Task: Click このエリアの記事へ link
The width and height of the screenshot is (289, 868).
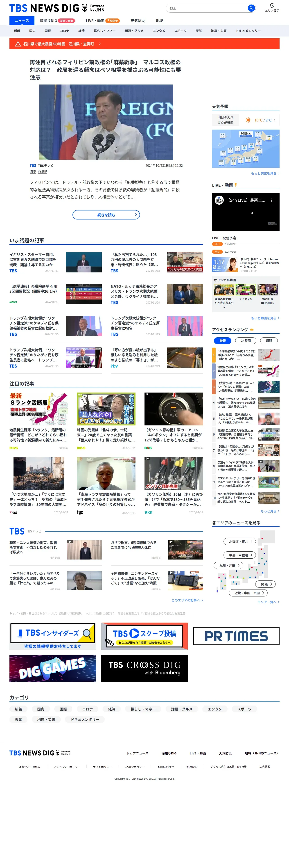Action: 187,600
